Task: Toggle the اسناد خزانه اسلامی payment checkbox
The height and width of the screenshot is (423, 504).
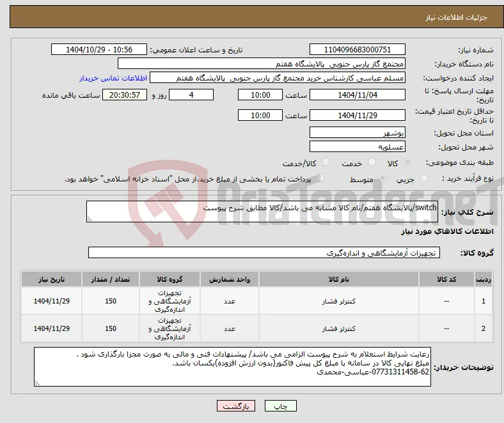Action: pos(320,178)
